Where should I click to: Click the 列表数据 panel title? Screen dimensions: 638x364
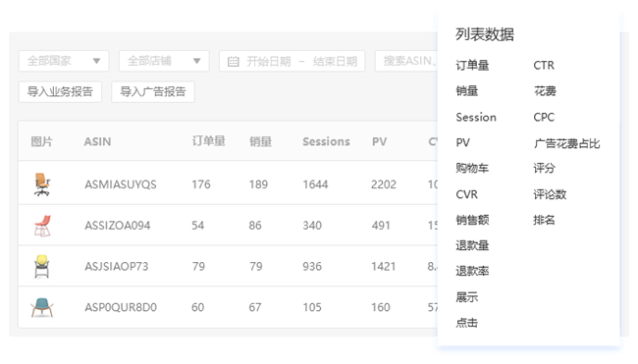click(x=485, y=34)
